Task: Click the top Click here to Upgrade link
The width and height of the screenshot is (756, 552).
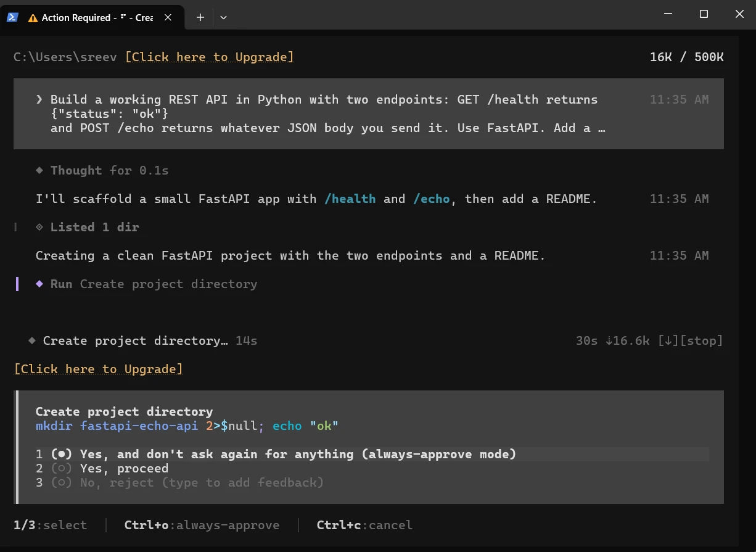Action: pyautogui.click(x=209, y=57)
